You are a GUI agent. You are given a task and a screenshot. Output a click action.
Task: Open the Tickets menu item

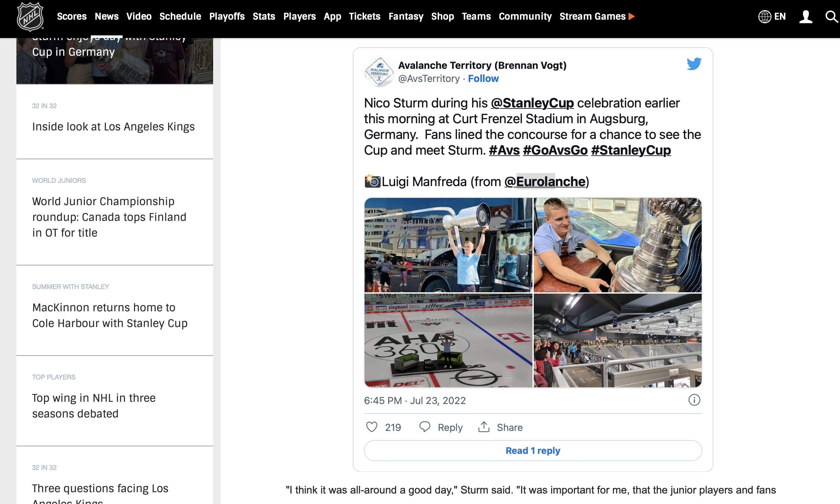click(364, 16)
